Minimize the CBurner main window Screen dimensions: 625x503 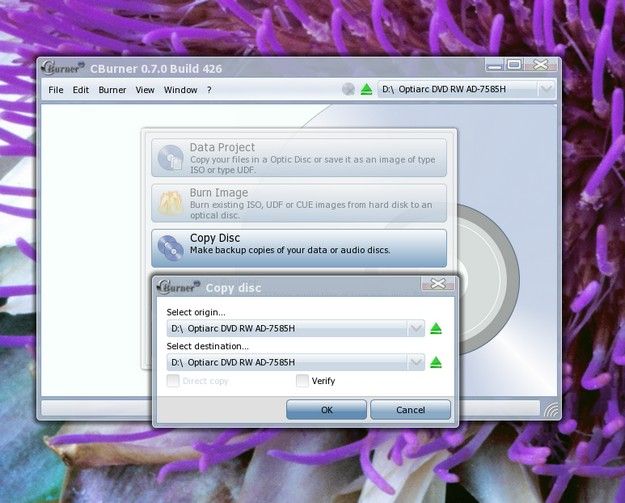[495, 65]
